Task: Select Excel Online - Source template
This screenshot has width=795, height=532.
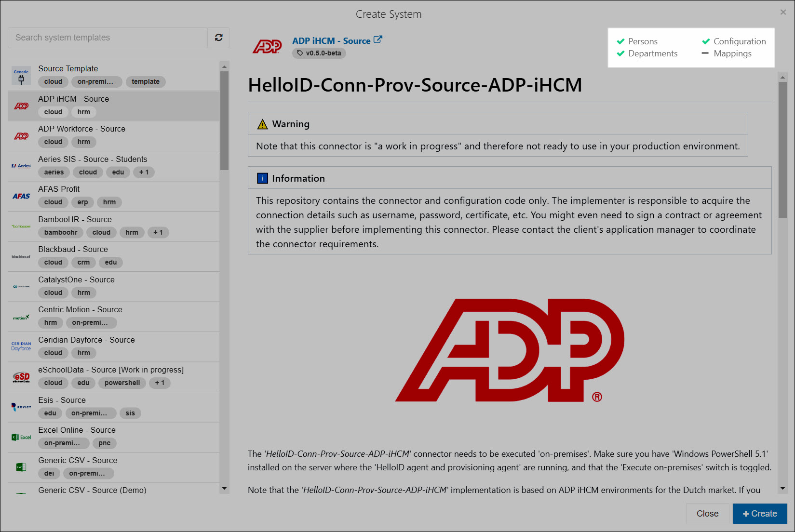Action: tap(113, 437)
